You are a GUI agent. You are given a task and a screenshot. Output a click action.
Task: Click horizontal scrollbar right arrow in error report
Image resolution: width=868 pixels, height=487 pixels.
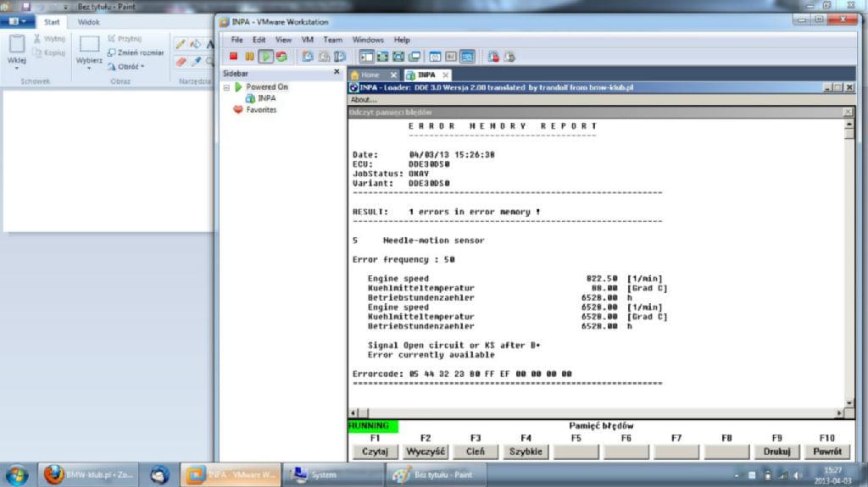[x=839, y=412]
